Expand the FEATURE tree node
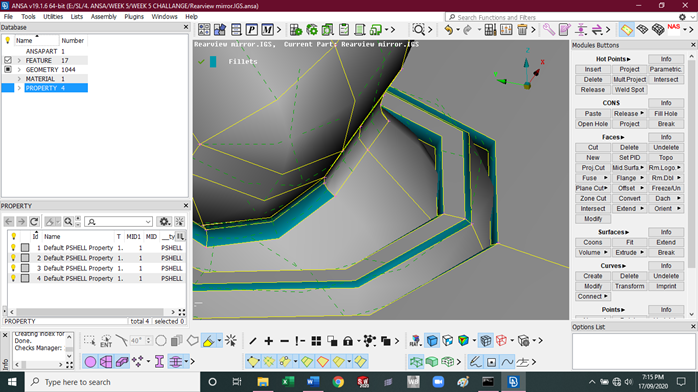 point(19,60)
